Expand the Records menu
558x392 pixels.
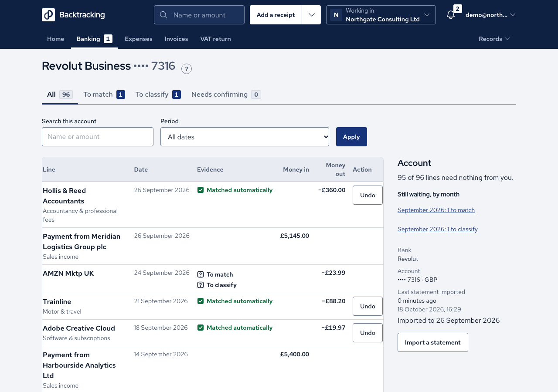[x=494, y=39]
